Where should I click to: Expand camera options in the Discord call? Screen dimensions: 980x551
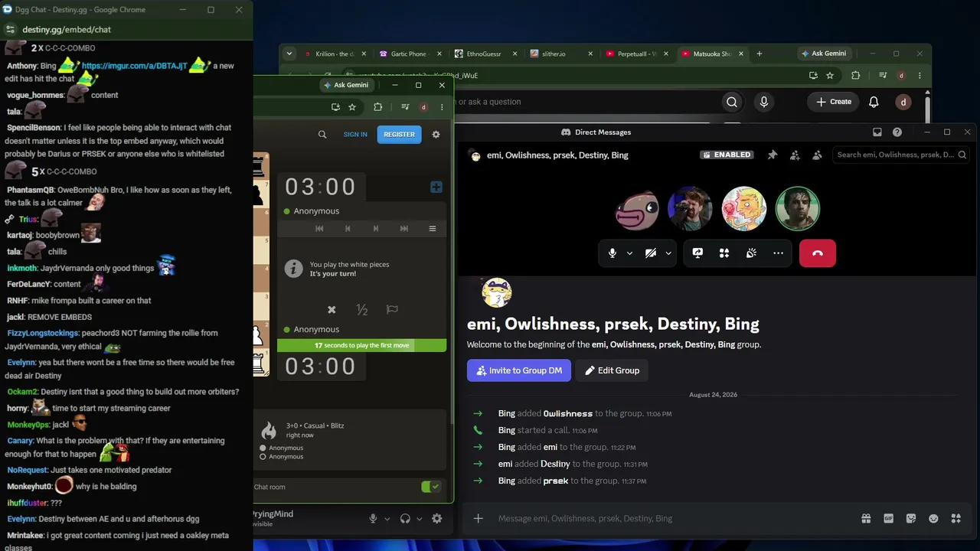click(x=668, y=253)
